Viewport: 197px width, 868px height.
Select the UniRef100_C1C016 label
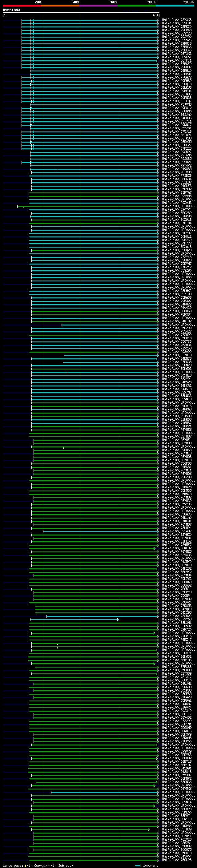[177, 406]
